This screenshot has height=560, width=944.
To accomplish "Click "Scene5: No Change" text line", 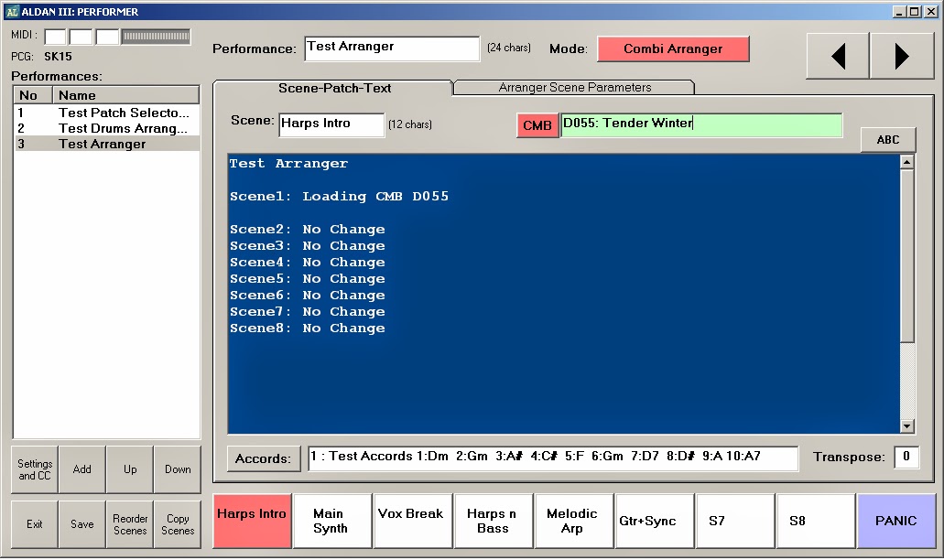I will (x=307, y=278).
